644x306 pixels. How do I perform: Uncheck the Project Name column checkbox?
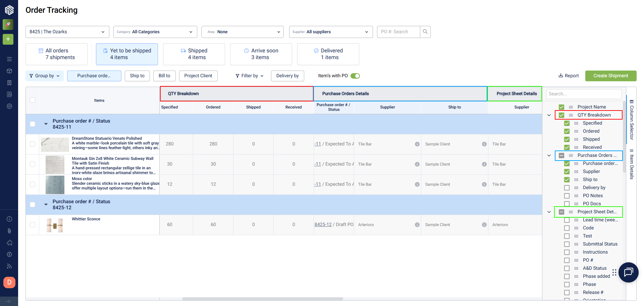(x=561, y=107)
